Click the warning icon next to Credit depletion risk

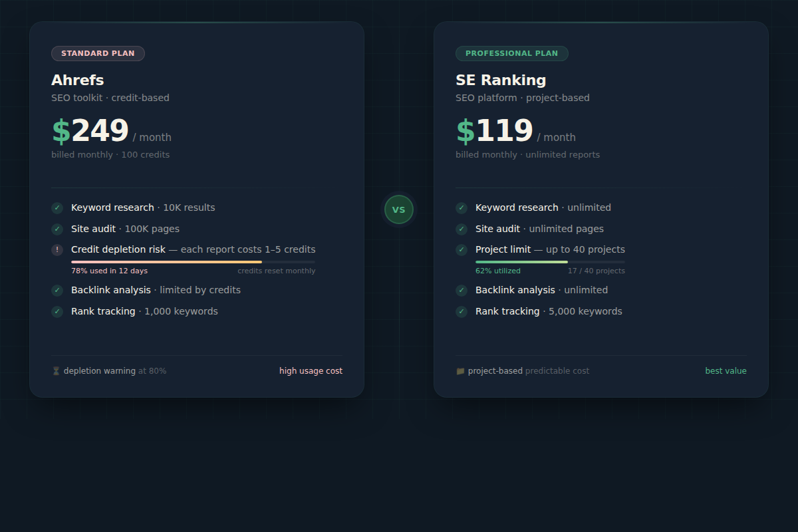pyautogui.click(x=57, y=250)
